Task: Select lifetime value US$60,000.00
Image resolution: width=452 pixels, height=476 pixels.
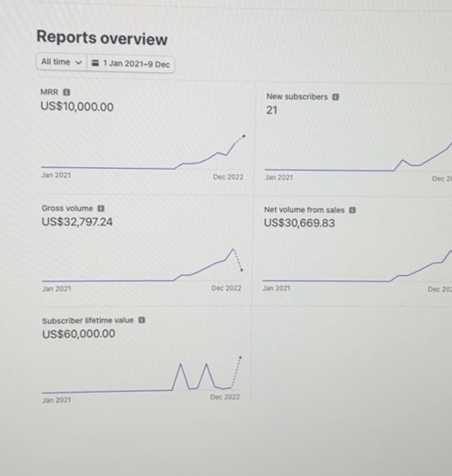Action: pos(79,334)
